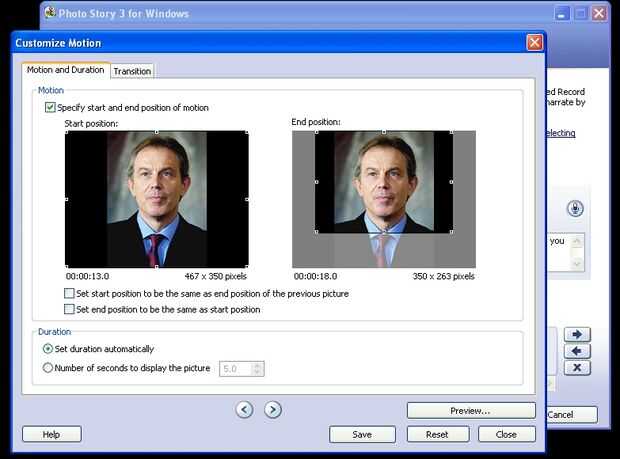620x459 pixels.
Task: Click the Photo Story 3 title bar app icon
Action: 50,13
